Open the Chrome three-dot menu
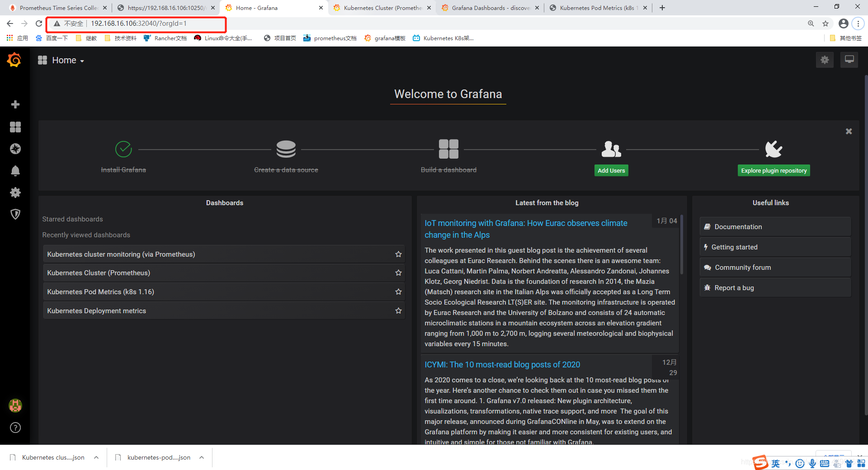The height and width of the screenshot is (470, 868). [x=858, y=23]
